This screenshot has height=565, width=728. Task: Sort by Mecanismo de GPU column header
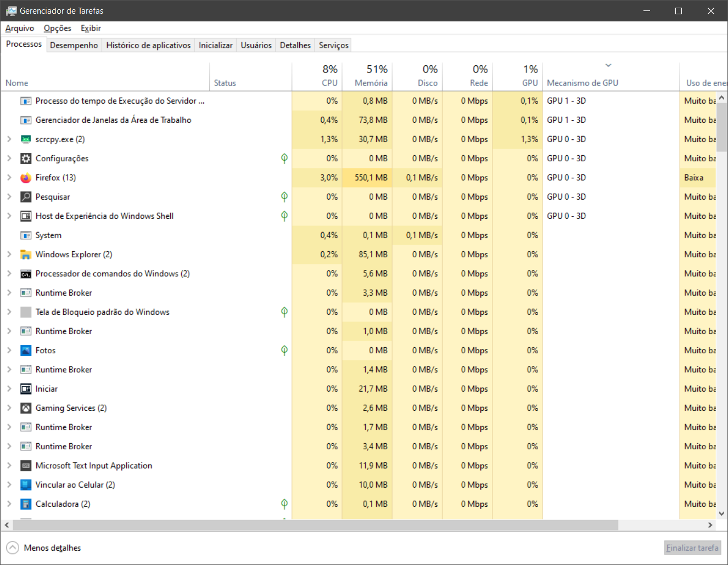611,76
